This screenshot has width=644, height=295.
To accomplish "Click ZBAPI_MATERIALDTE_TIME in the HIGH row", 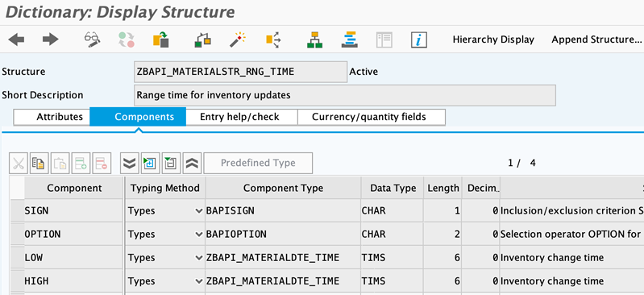I will click(x=283, y=281).
